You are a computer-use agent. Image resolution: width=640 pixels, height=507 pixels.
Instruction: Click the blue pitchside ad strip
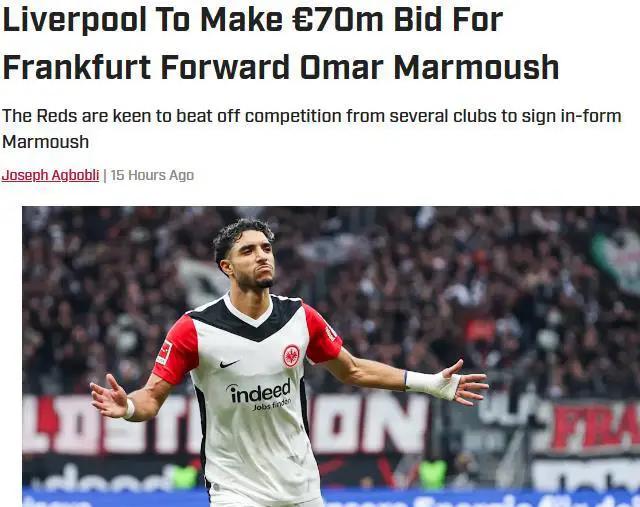(x=331, y=499)
